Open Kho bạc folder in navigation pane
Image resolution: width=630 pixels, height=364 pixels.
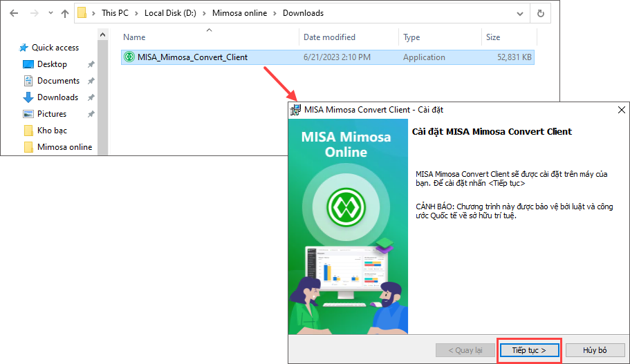(52, 131)
